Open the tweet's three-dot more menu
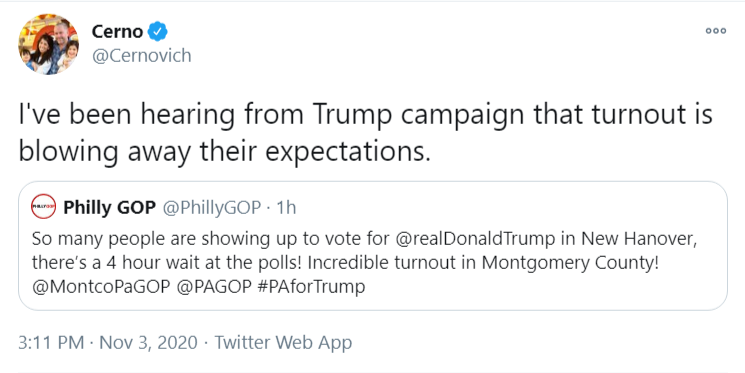Screen dimensions: 745x373 click(716, 31)
